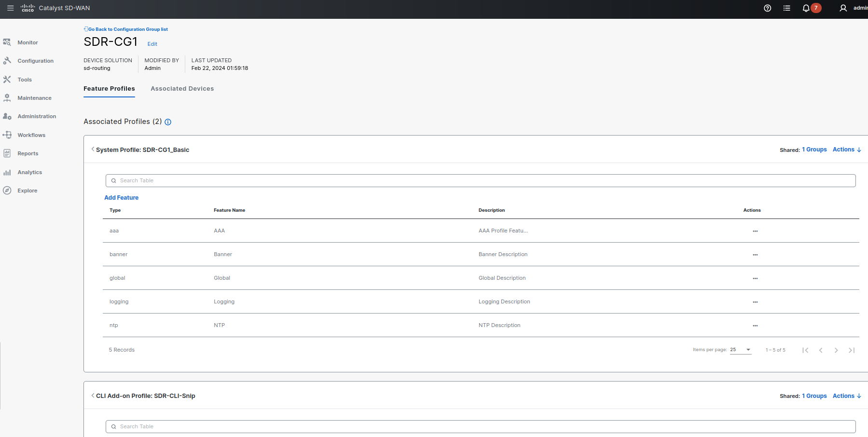Open the Configuration menu in the sidebar
This screenshot has height=437, width=868.
35,61
